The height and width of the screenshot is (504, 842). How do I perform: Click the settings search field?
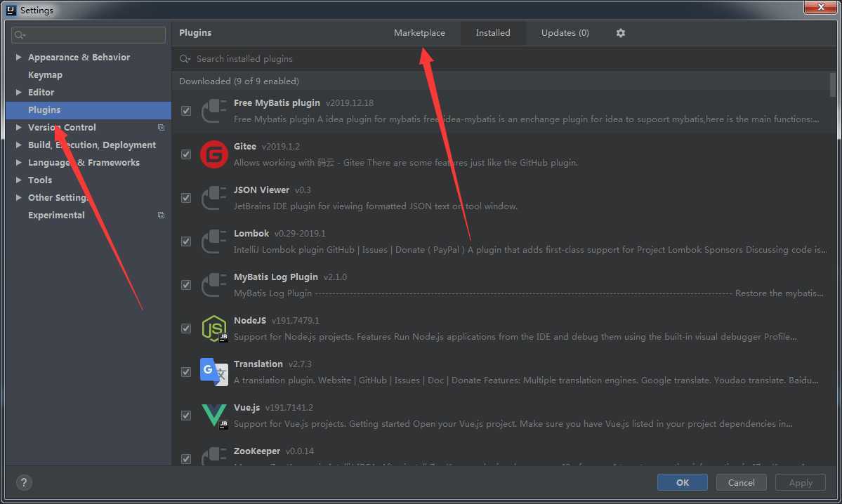pos(88,35)
